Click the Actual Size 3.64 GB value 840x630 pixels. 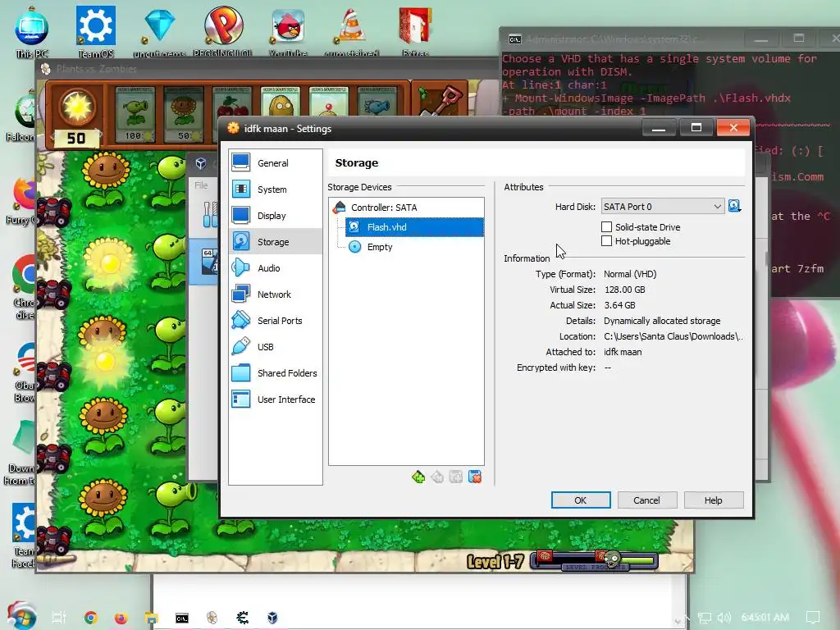tap(619, 305)
